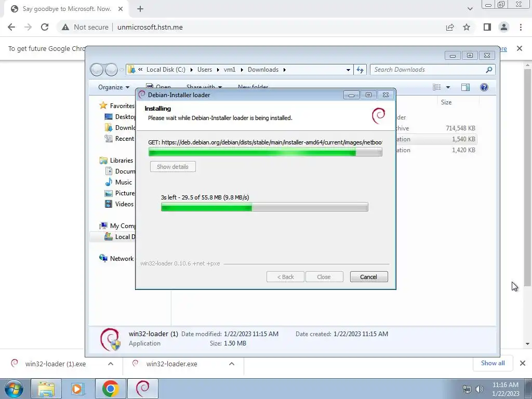Open a new Chrome tab

coord(140,9)
